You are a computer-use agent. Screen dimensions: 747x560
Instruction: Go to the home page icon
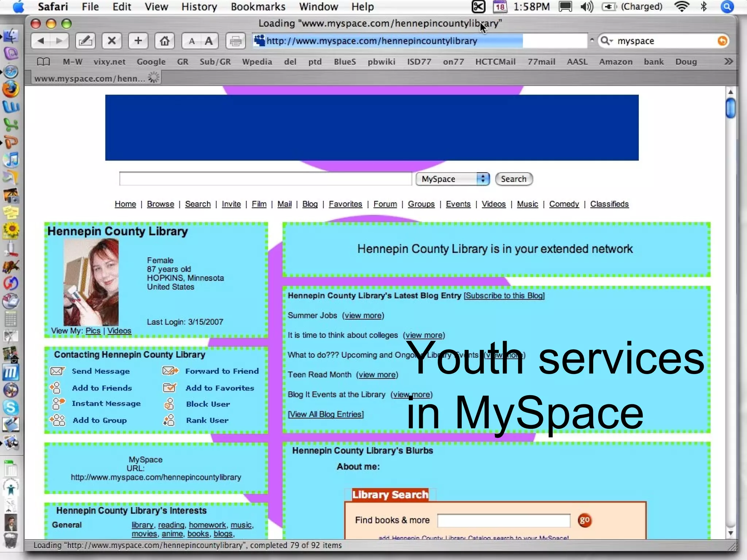[165, 41]
